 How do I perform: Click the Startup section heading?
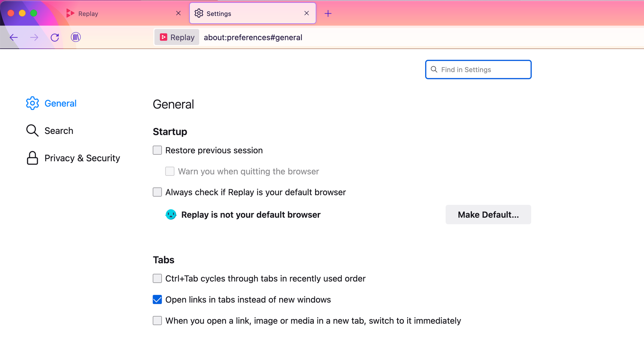tap(170, 131)
